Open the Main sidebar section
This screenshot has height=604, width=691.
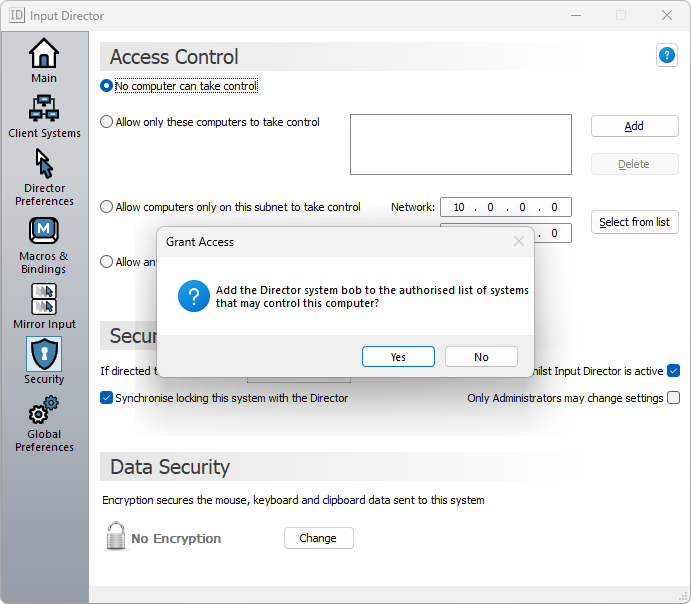[x=44, y=60]
